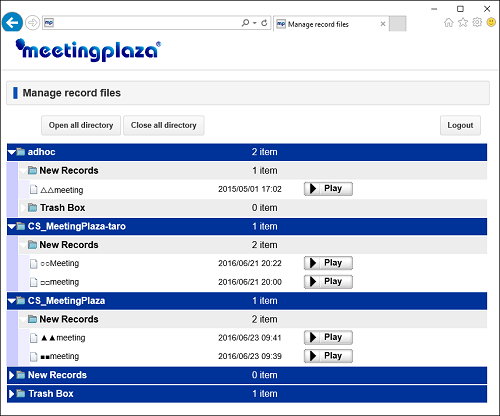The height and width of the screenshot is (416, 500).
Task: Click top-level New Records folder icon
Action: pos(21,375)
